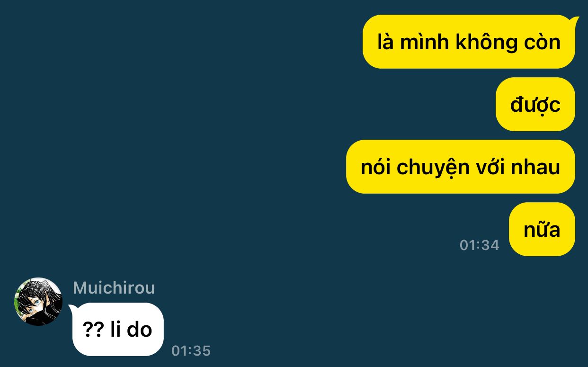Click the '??' question marks in reply
Viewport: 588px width, 367px height.
click(94, 330)
